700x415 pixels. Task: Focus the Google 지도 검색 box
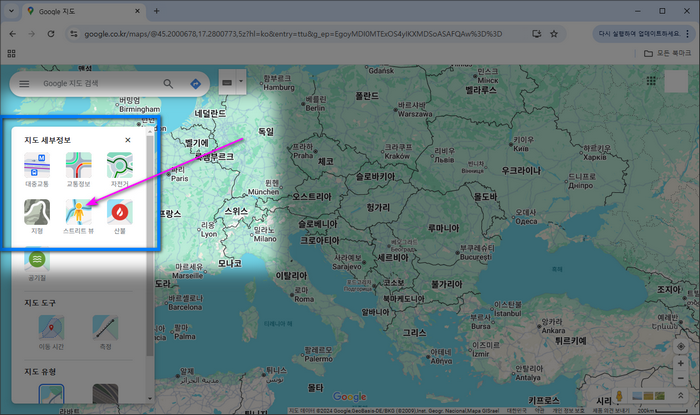click(x=98, y=83)
